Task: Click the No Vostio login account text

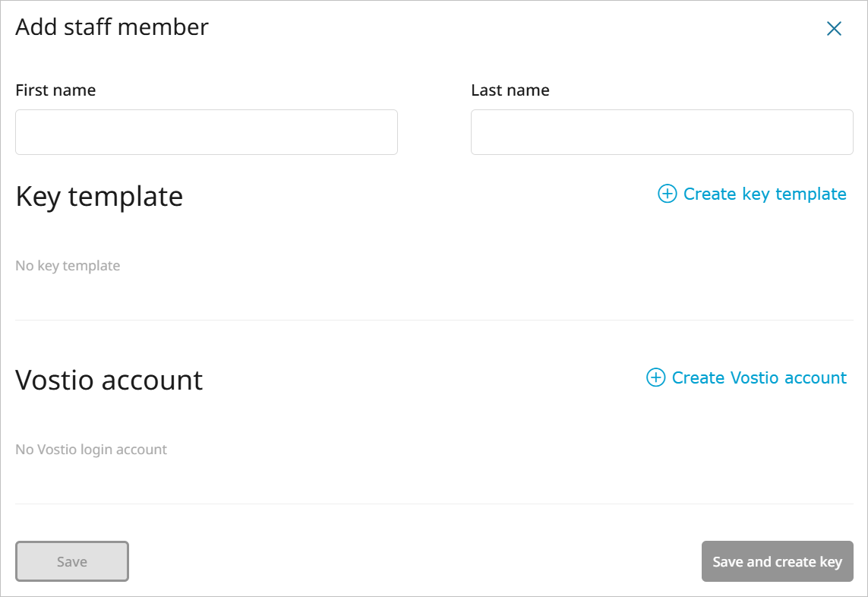Action: (91, 450)
